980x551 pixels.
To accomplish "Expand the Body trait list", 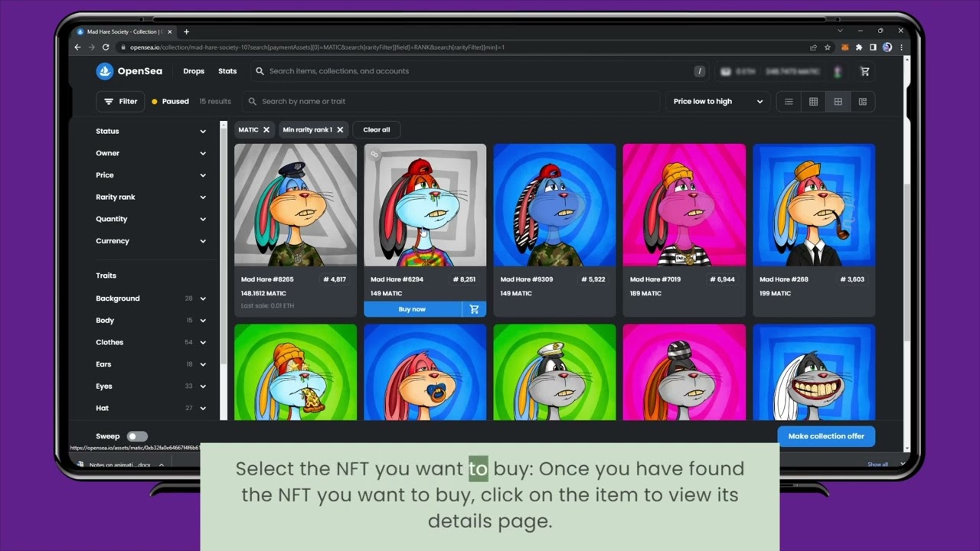I will 151,321.
